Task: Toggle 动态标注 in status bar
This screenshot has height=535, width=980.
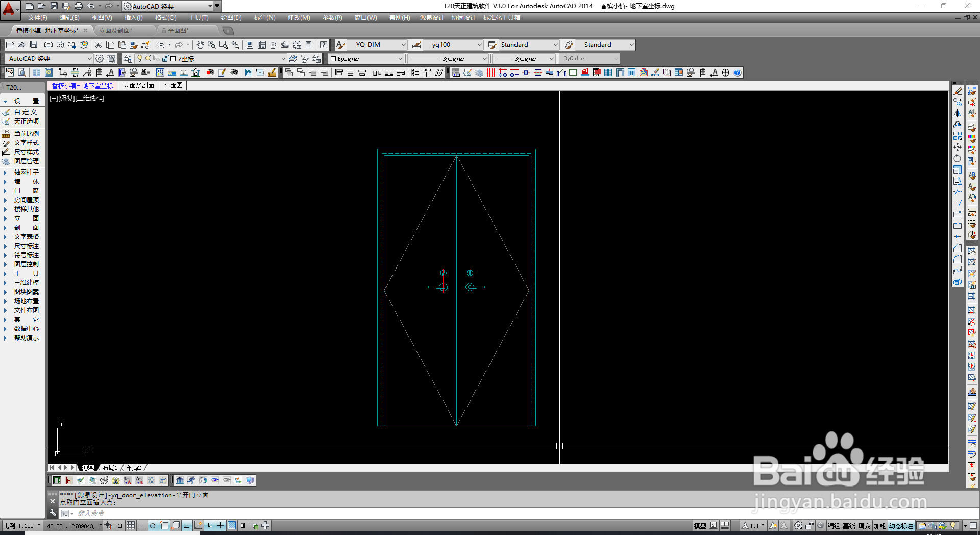Action: point(901,526)
